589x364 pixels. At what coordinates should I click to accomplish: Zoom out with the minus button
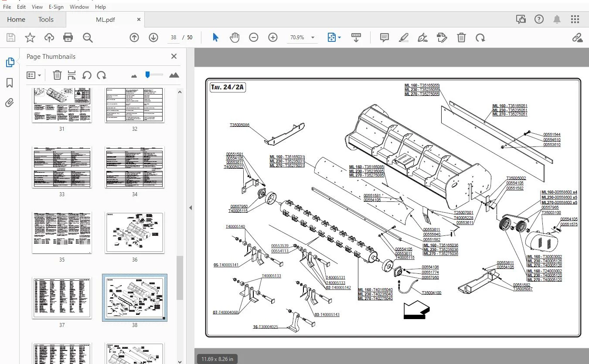pyautogui.click(x=254, y=37)
